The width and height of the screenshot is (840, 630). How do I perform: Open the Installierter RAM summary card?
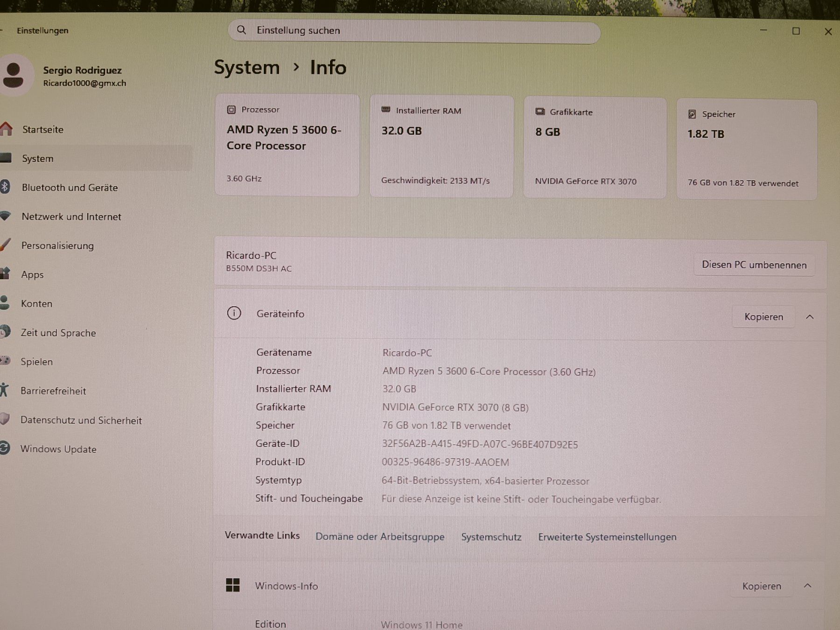(441, 146)
